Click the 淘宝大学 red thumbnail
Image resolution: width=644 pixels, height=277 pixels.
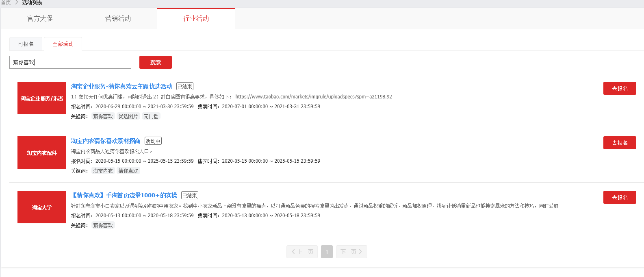(x=42, y=207)
